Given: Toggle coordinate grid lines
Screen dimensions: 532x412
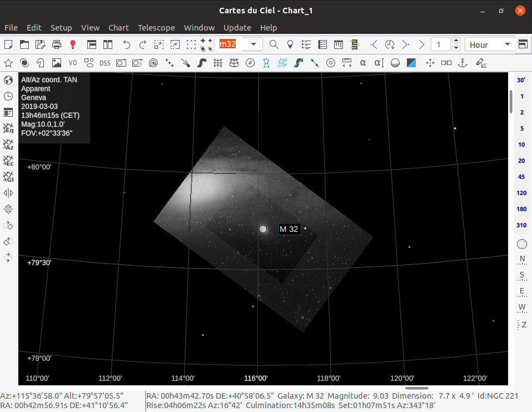Looking at the screenshot, I should [x=218, y=63].
